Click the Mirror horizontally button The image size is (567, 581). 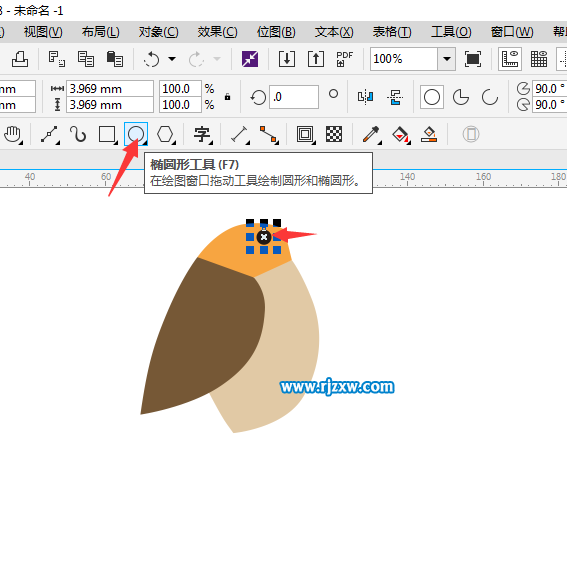365,97
